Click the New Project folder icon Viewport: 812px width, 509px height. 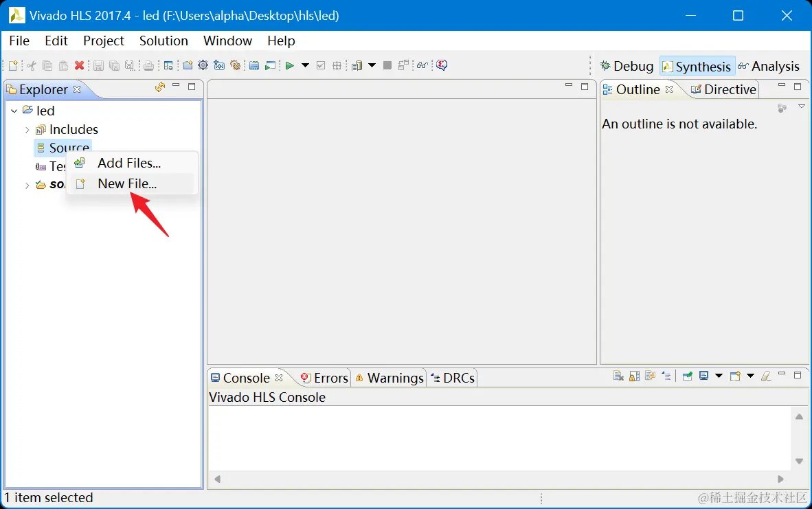pos(188,65)
